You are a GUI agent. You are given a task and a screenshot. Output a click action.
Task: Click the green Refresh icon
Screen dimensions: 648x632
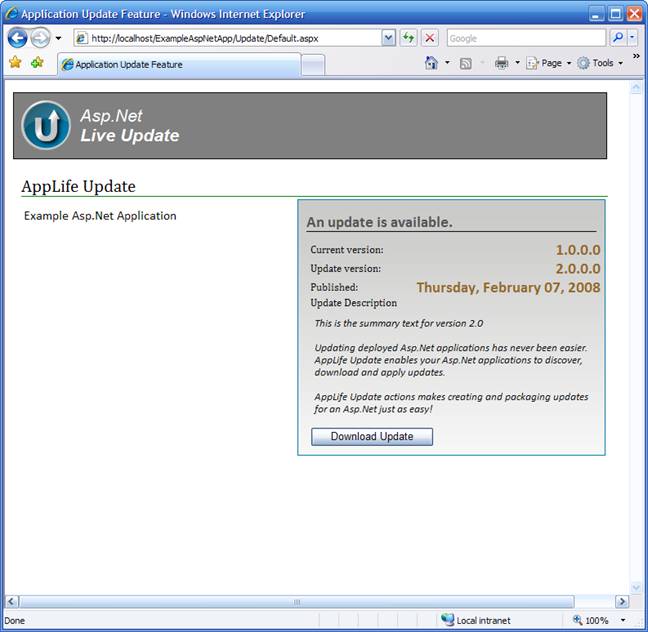pyautogui.click(x=408, y=38)
